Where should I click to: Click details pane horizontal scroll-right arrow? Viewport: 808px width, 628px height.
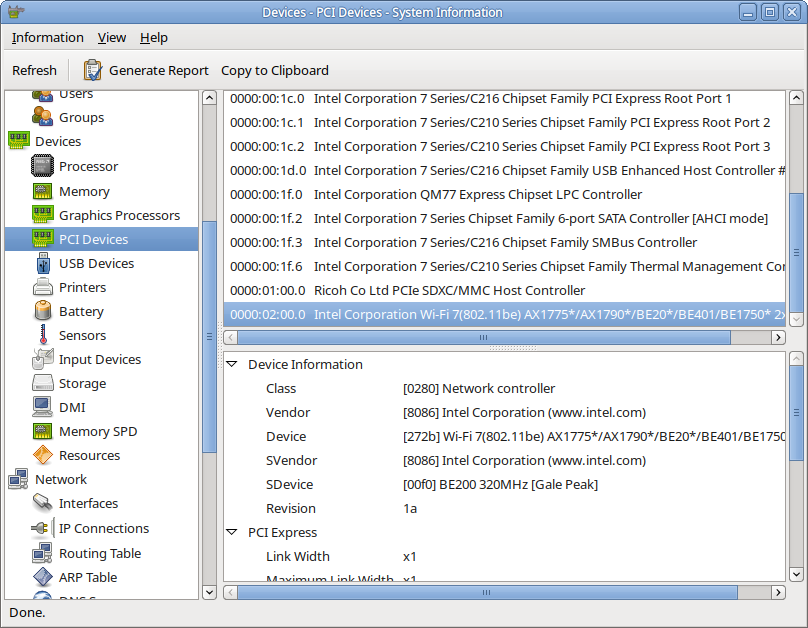778,592
